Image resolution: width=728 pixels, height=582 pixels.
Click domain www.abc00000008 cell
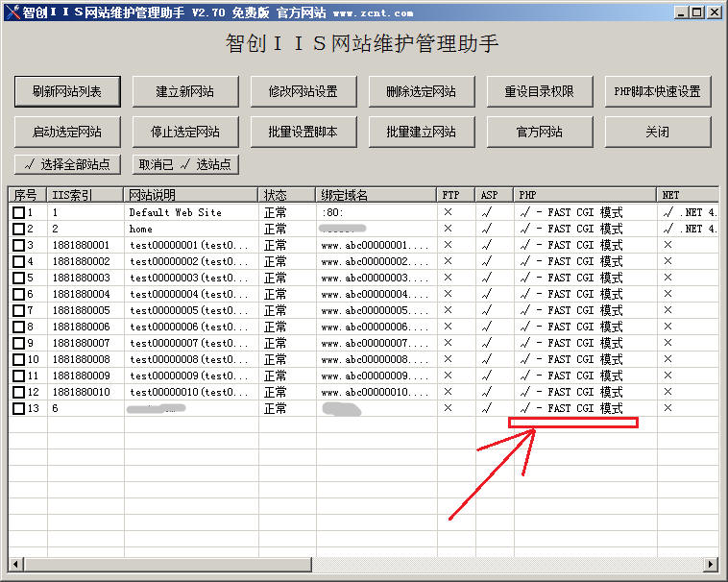375,360
